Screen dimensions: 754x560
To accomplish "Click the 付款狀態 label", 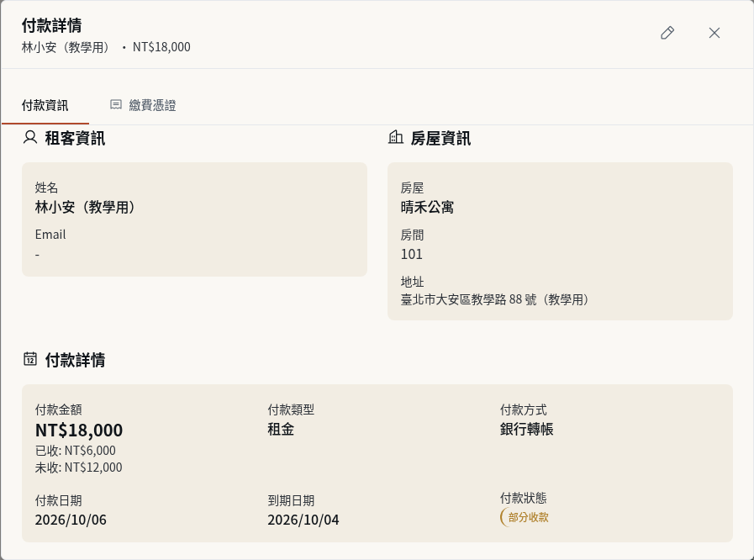I will [523, 498].
